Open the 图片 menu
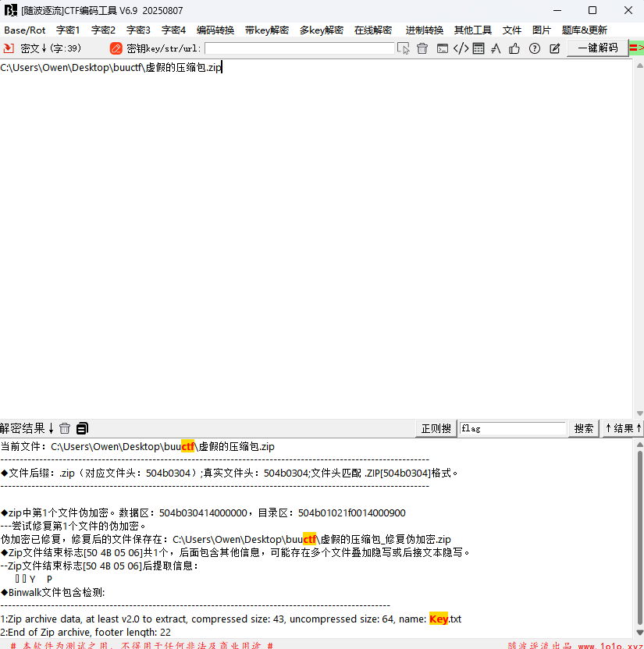644x649 pixels. click(x=542, y=30)
